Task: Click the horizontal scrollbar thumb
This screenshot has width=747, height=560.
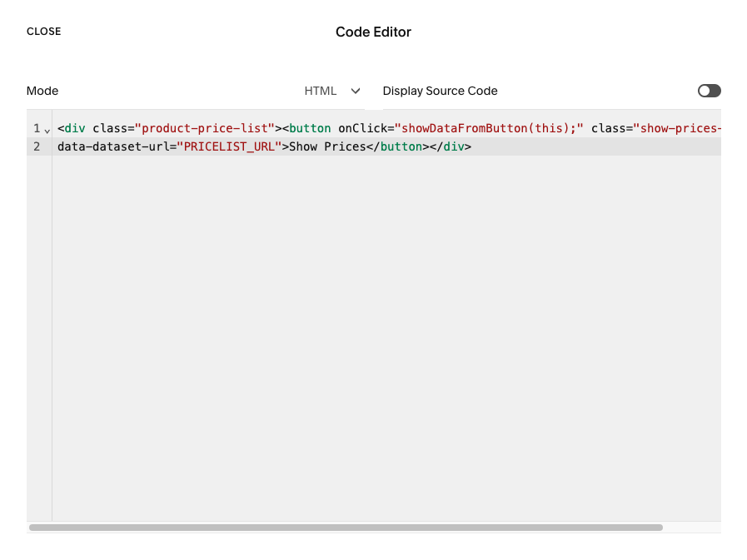Action: [x=346, y=528]
